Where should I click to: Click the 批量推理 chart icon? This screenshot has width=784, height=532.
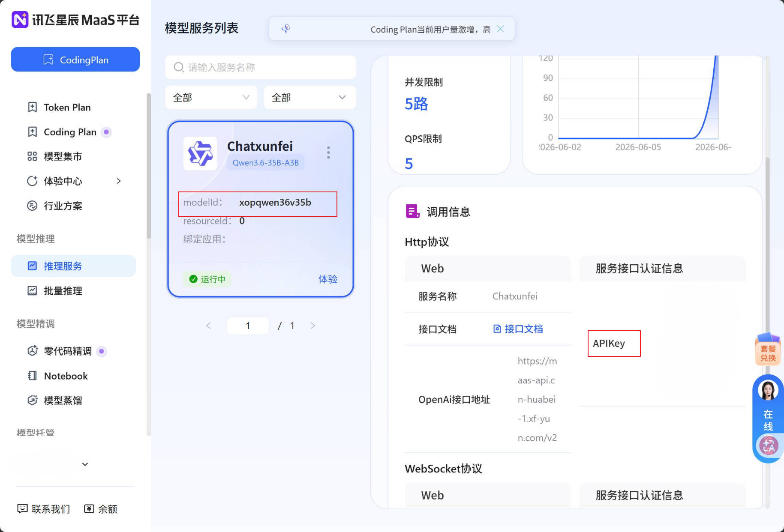(x=32, y=291)
